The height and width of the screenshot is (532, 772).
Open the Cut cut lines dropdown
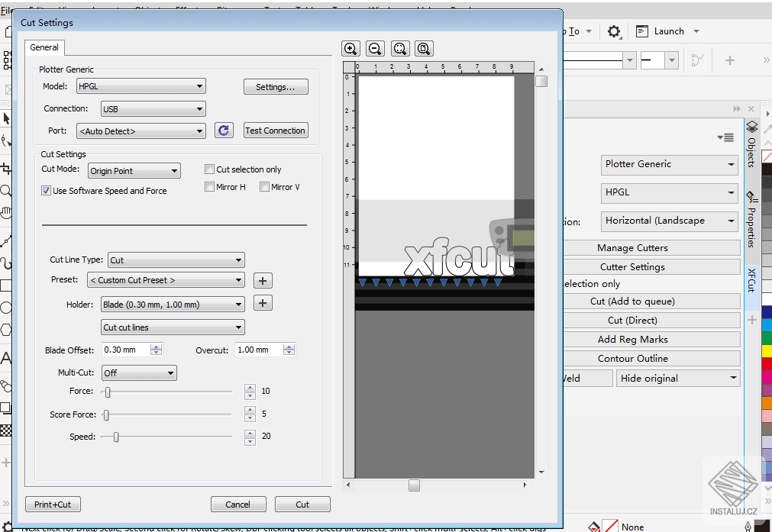173,327
